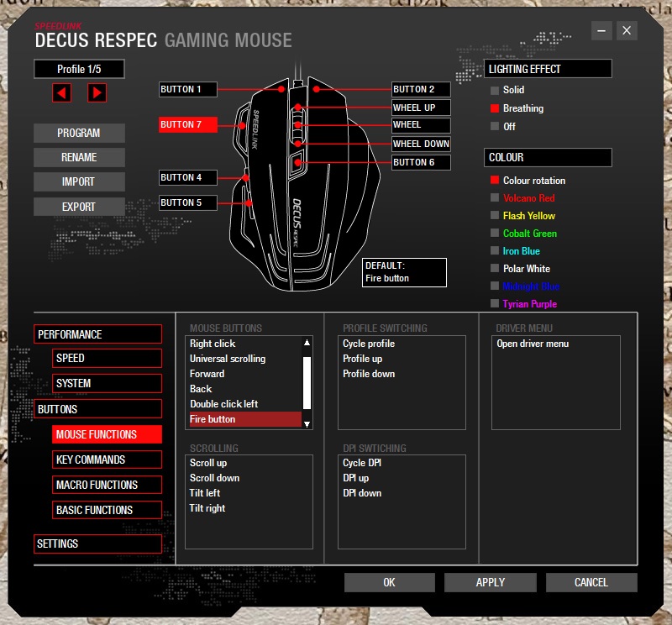Open BASIC FUNCTIONS page
Viewport: 672px width, 625px height.
(x=108, y=510)
